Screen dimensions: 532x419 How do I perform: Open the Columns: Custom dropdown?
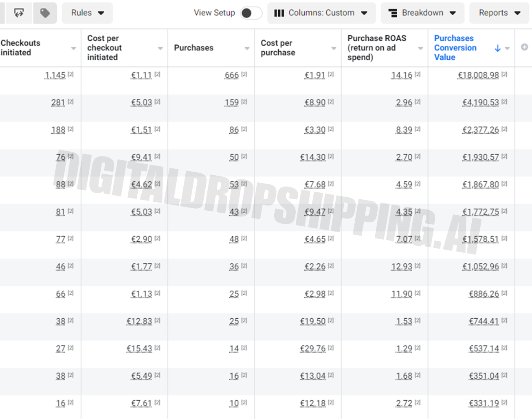click(321, 13)
